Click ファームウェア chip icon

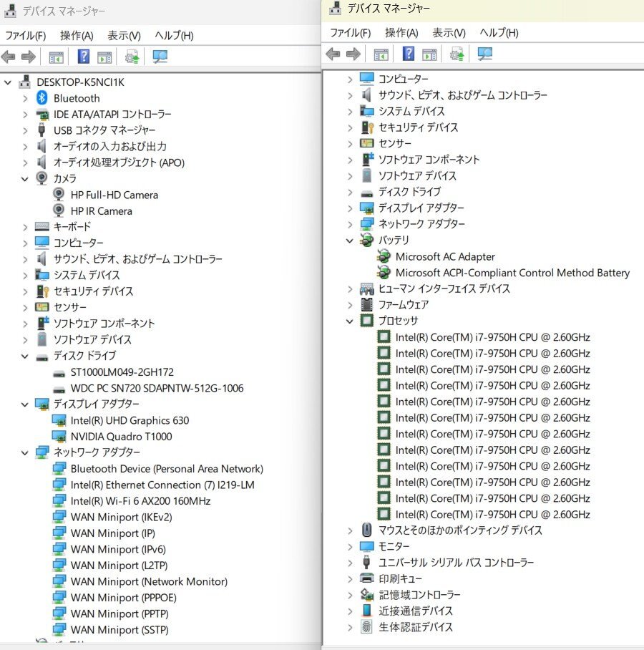click(367, 305)
